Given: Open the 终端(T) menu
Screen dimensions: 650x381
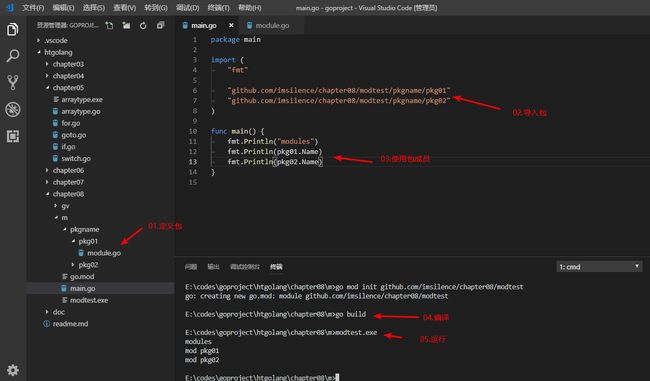Looking at the screenshot, I should point(218,7).
